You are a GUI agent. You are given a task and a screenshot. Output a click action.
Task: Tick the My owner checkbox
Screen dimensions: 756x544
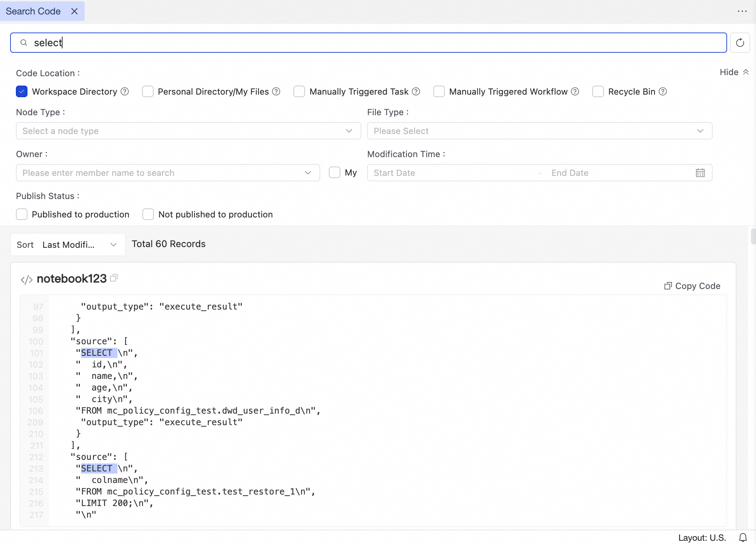(x=335, y=172)
